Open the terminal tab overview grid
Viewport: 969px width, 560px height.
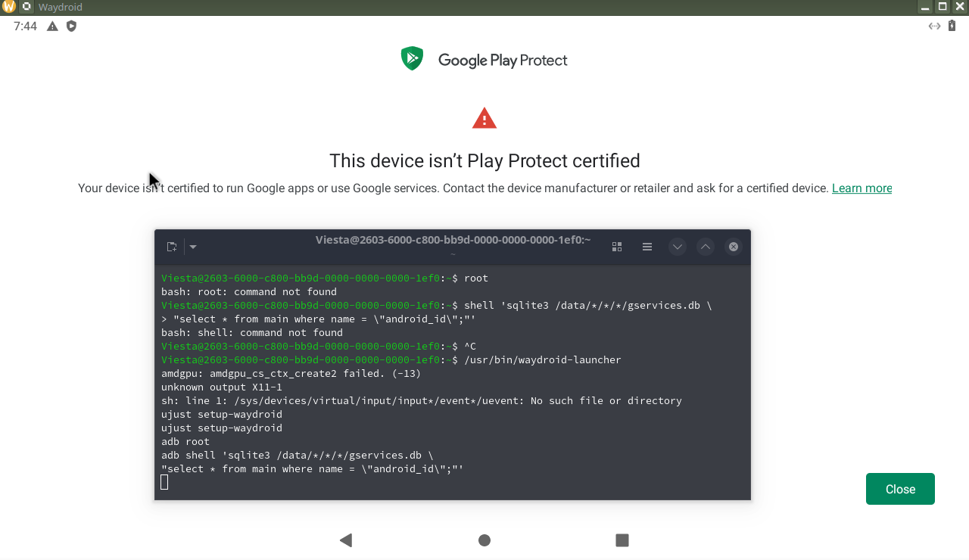click(617, 247)
